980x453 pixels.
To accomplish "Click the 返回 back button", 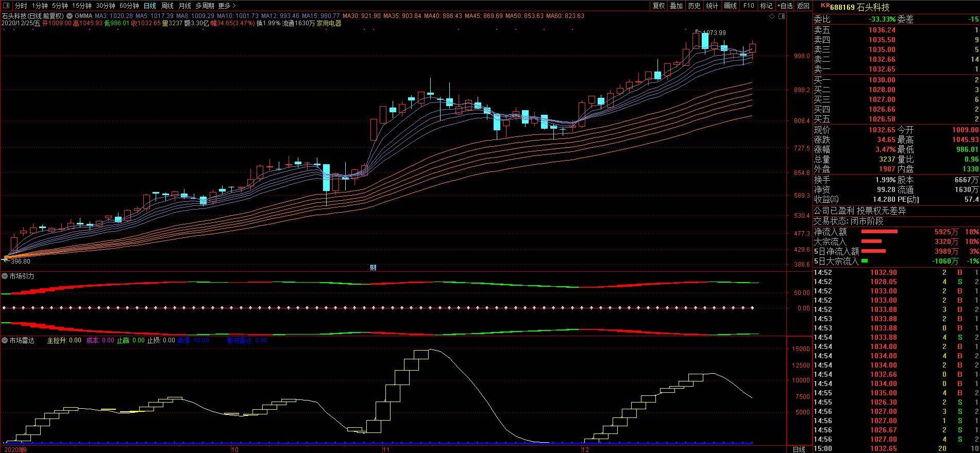I will click(x=803, y=6).
